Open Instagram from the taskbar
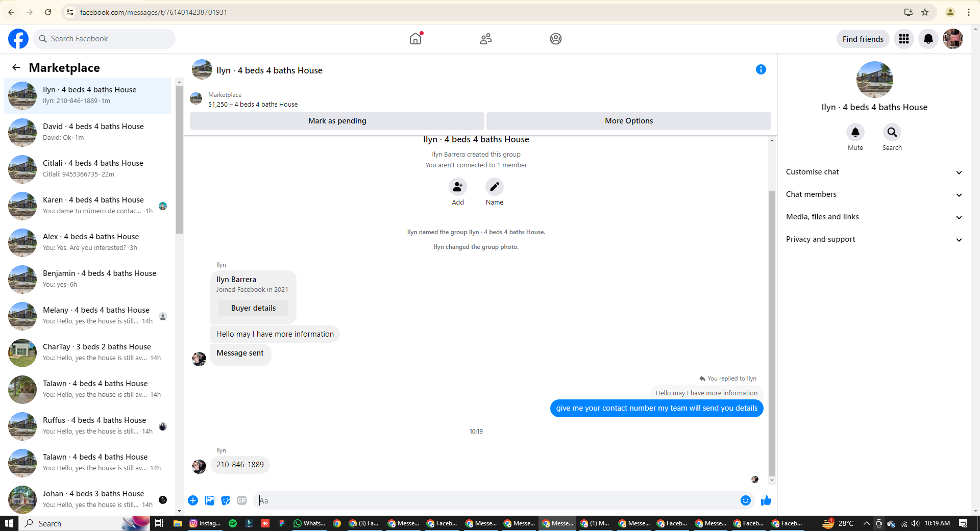 (x=205, y=523)
